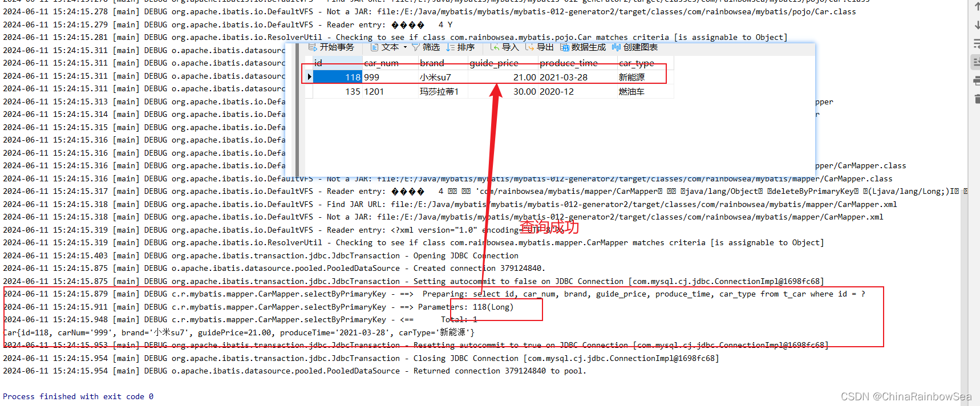Click the console print icon
This screenshot has width=980, height=406.
coord(976,81)
